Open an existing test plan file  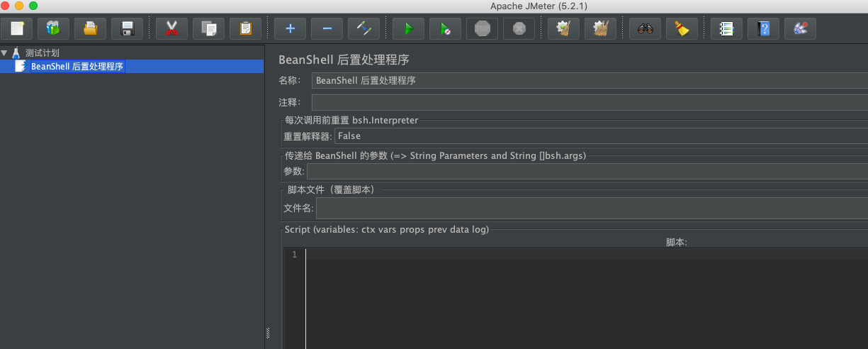tap(90, 28)
